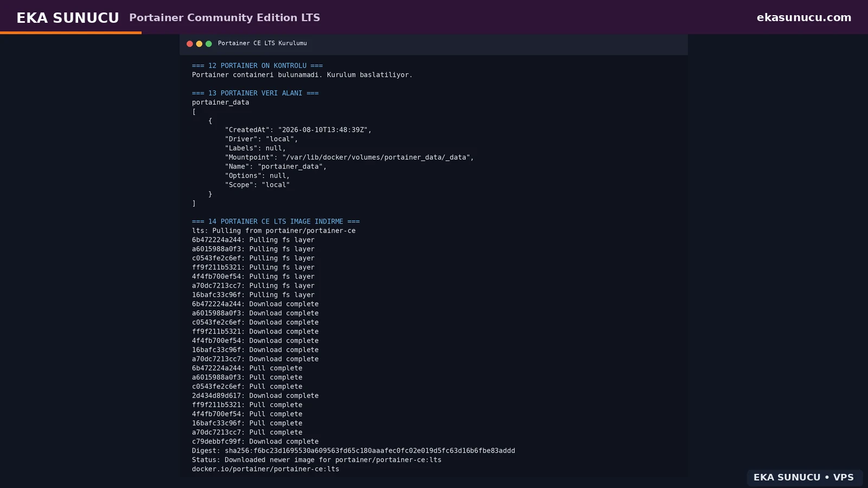Click the "ff9f211b5321: Pulling fs layer" line

[253, 268]
